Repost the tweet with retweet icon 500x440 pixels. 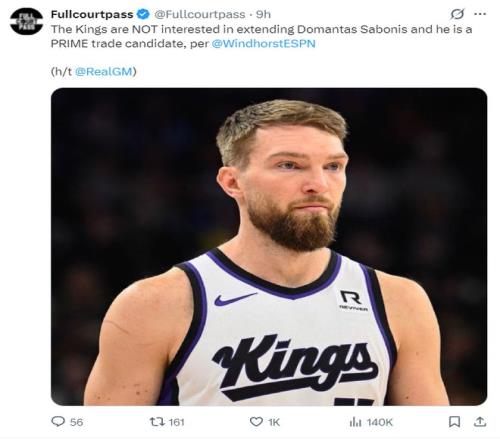coord(157,422)
